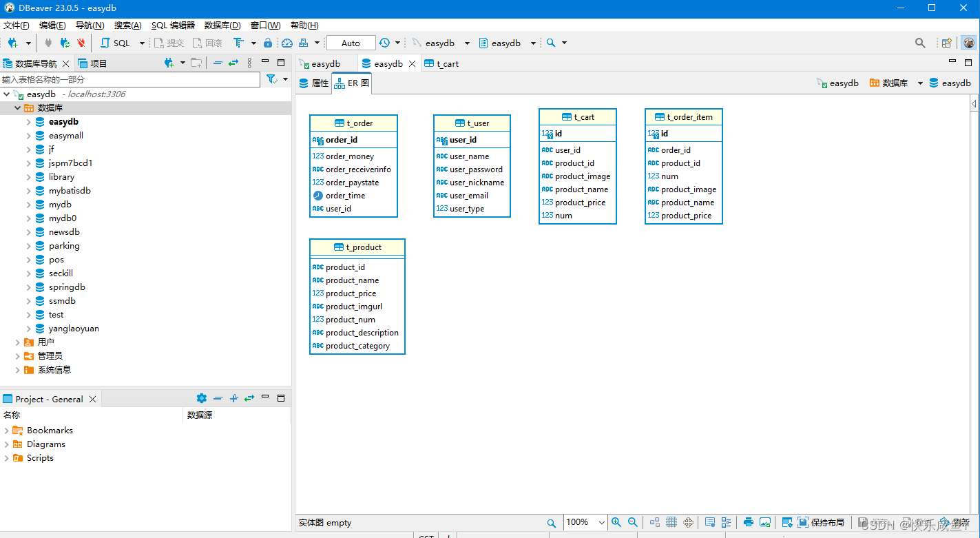This screenshot has width=980, height=538.
Task: Click Keep Layout (保持布局) button
Action: click(x=821, y=522)
